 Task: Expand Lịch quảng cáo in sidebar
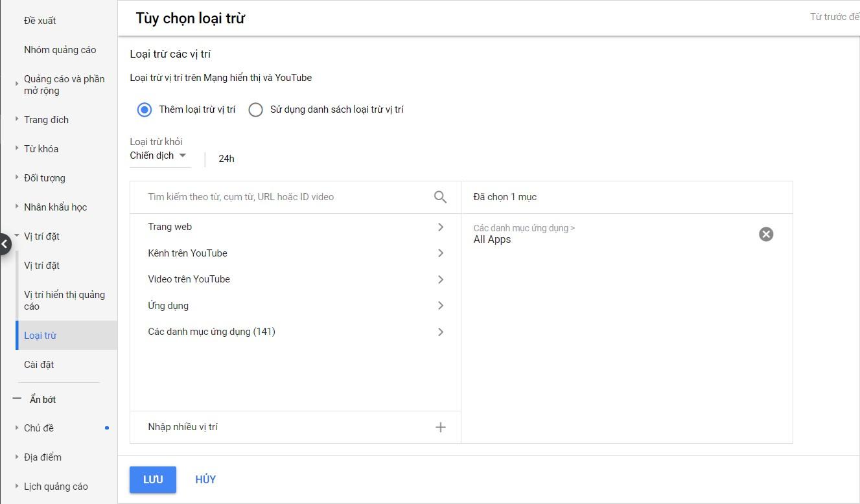[56, 487]
